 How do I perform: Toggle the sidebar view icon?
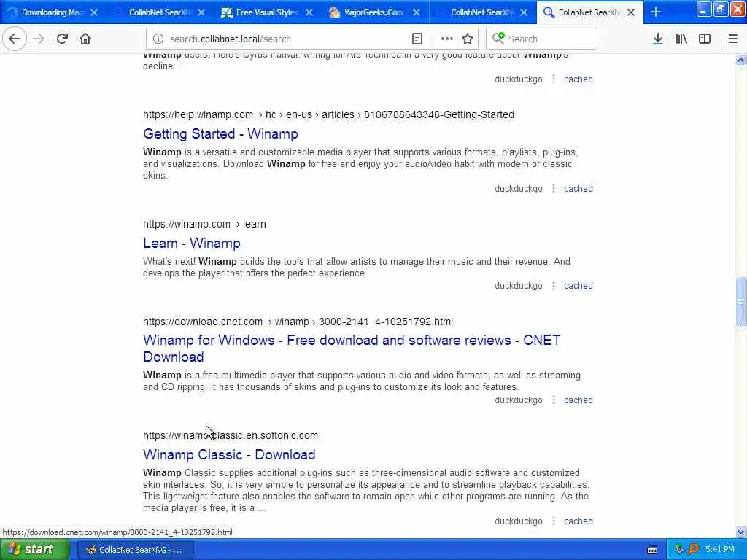705,39
